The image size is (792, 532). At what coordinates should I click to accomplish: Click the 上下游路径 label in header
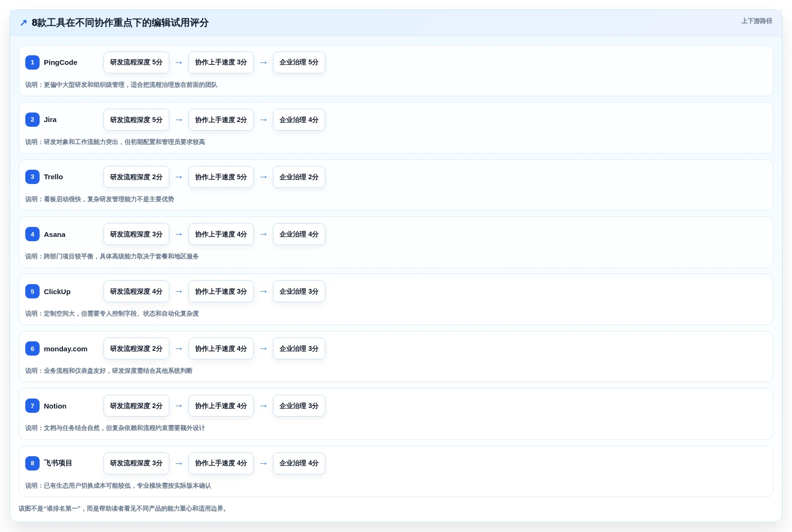(756, 21)
